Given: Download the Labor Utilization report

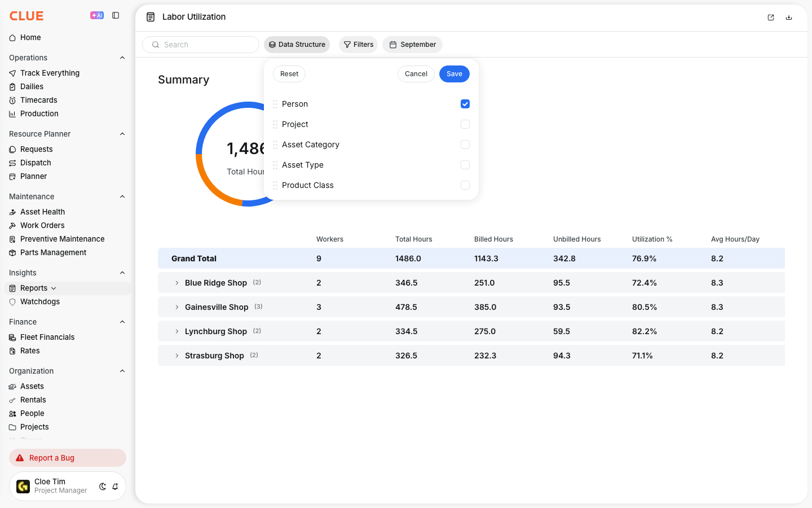Looking at the screenshot, I should click(789, 17).
